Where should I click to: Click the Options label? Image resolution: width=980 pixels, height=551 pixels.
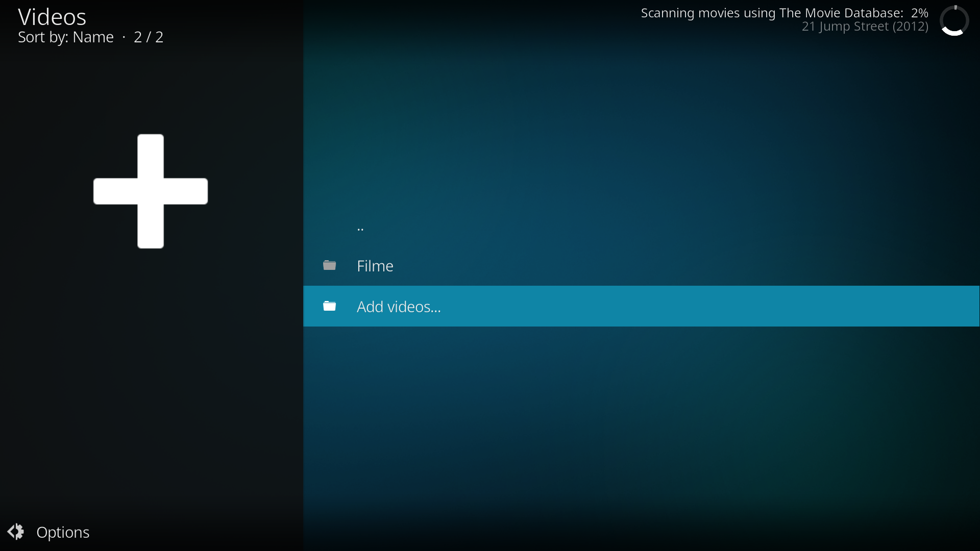[x=63, y=532]
